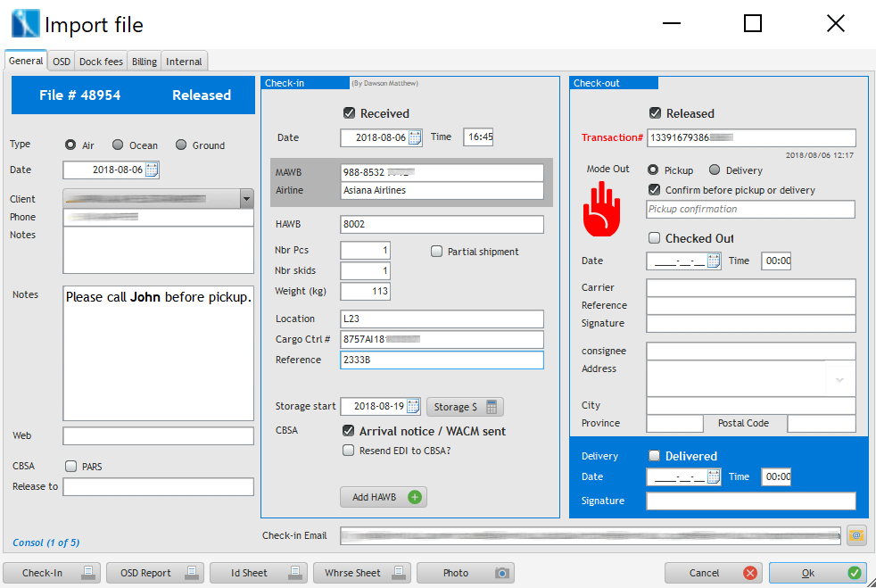Open the Internal tab
Viewport: 876px width, 588px height.
(184, 62)
